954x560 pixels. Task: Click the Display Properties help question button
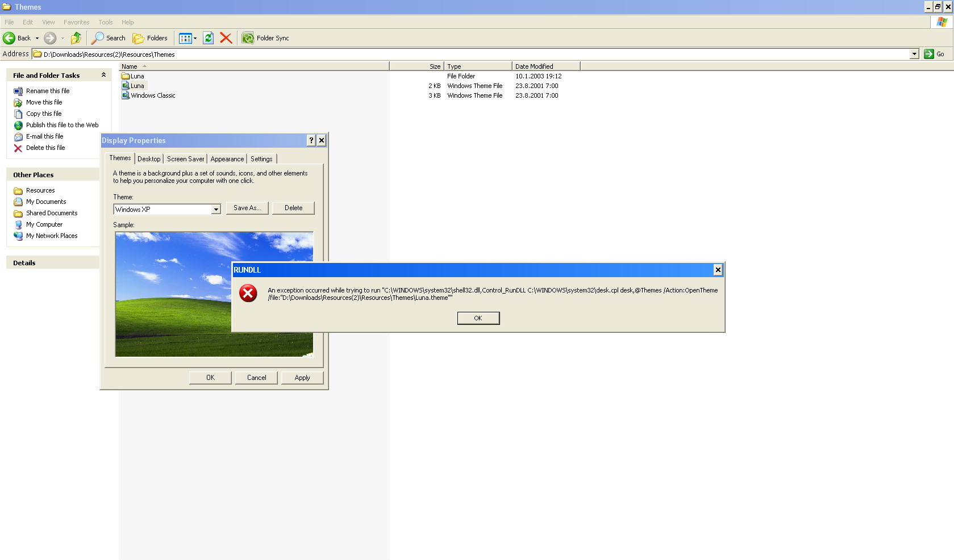pyautogui.click(x=311, y=140)
